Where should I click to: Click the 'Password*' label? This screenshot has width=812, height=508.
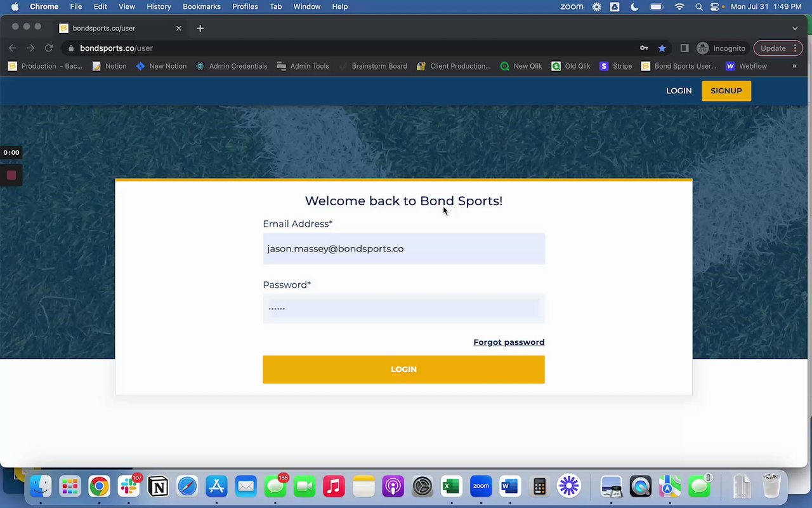(x=287, y=284)
